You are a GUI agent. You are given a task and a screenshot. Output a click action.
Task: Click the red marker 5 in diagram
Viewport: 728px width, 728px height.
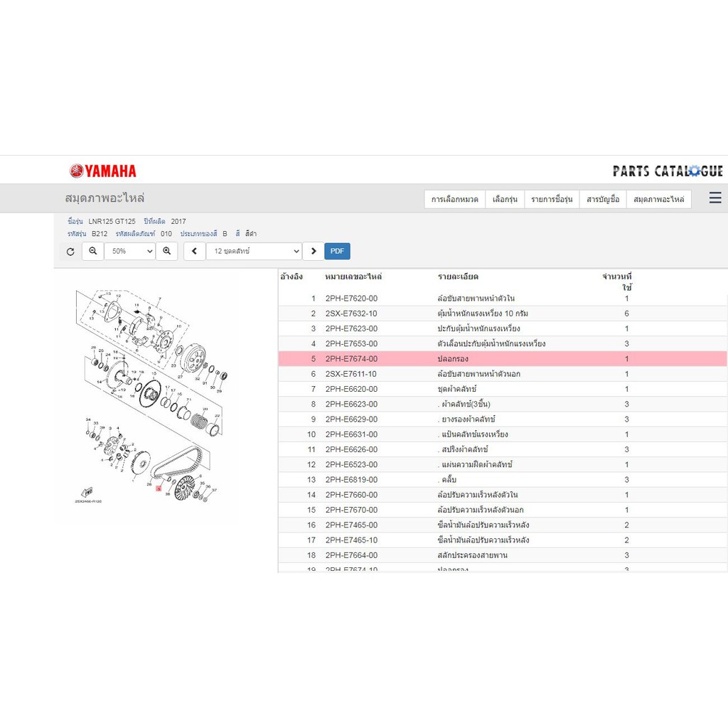(159, 489)
